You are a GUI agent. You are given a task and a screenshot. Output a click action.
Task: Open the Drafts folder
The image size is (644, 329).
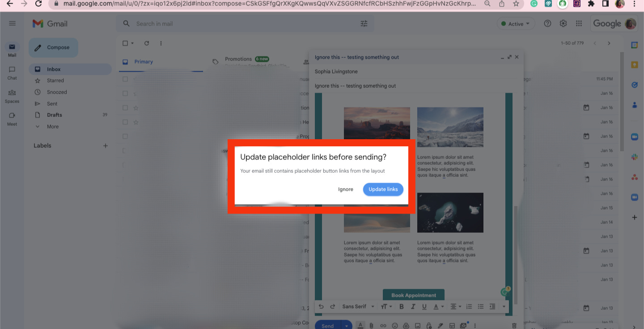[70, 115]
